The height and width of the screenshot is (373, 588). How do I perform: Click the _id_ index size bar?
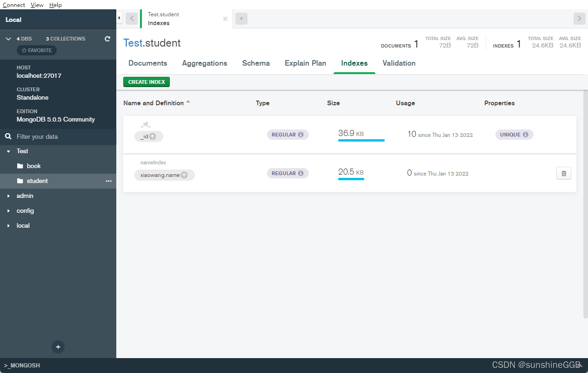coord(361,140)
